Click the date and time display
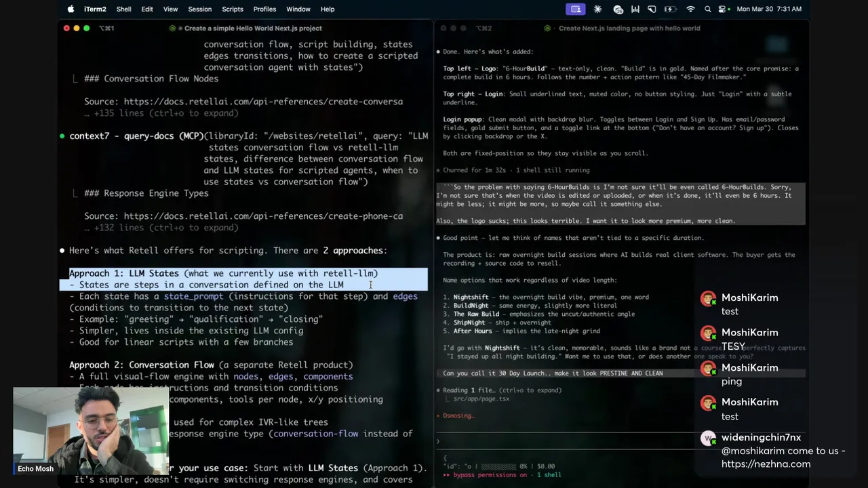This screenshot has width=868, height=488. point(769,9)
